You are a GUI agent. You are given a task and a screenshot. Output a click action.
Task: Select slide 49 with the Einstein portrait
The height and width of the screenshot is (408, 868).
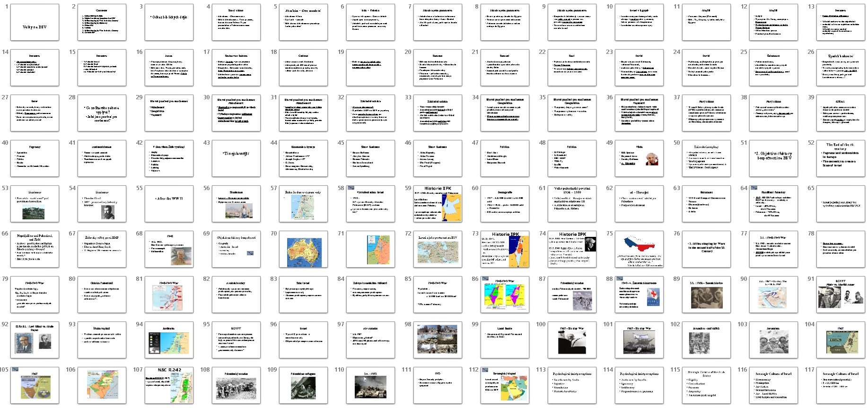[639, 158]
